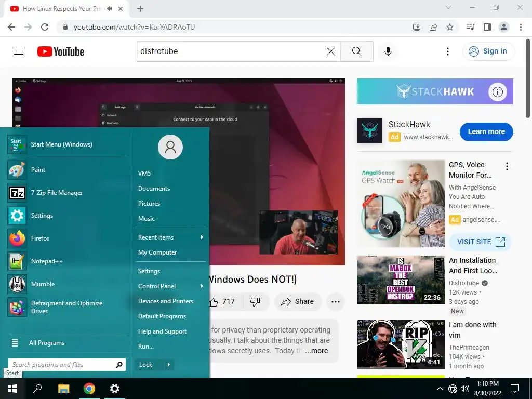Open the tab search chevron

pos(448,7)
